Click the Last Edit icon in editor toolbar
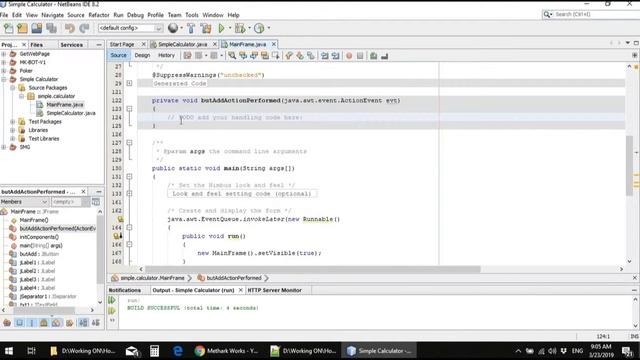 pos(187,56)
